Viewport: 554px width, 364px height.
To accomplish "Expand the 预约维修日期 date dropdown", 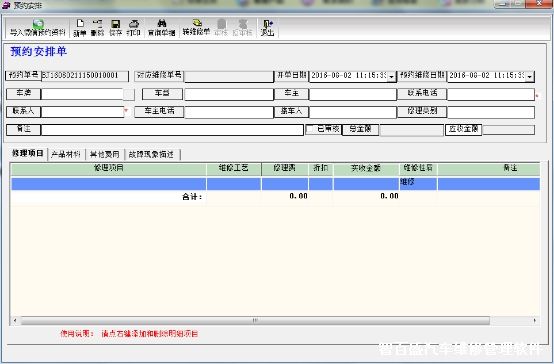I will [x=529, y=76].
